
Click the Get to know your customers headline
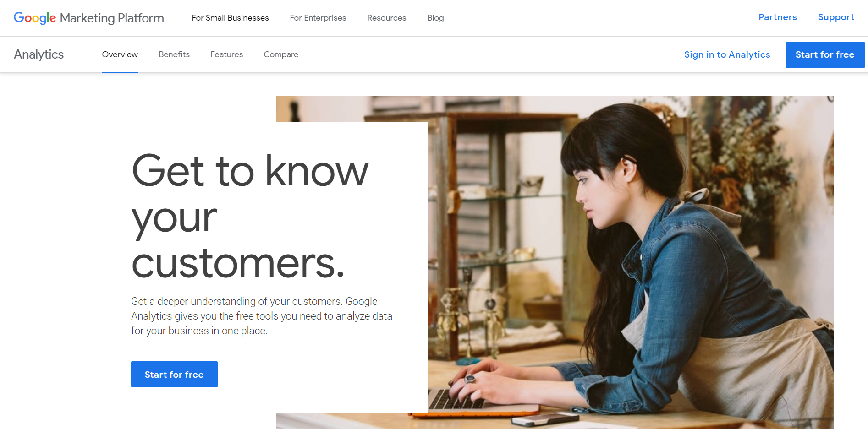click(x=250, y=216)
